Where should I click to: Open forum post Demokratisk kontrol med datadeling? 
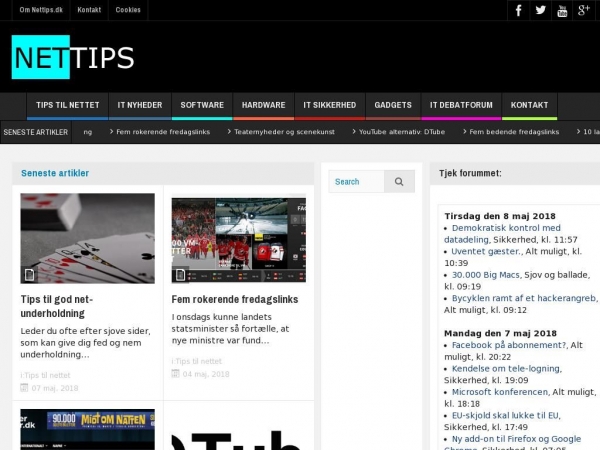[x=502, y=233]
